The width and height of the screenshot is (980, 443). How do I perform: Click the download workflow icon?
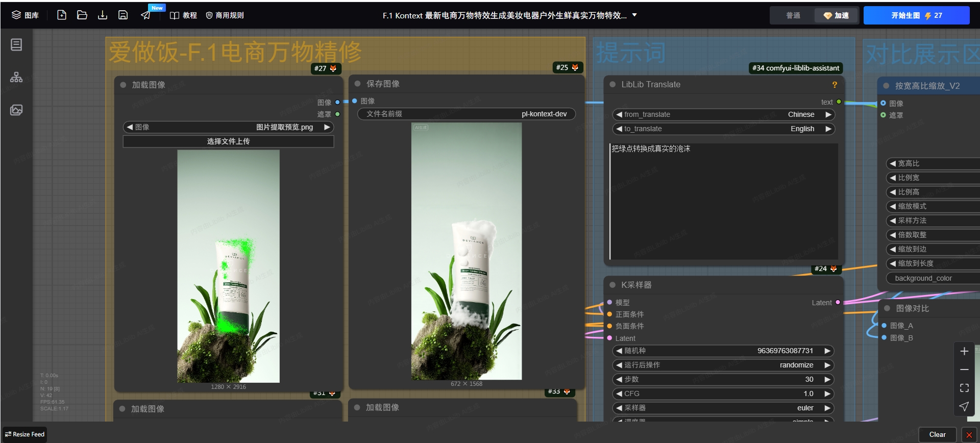click(x=103, y=15)
